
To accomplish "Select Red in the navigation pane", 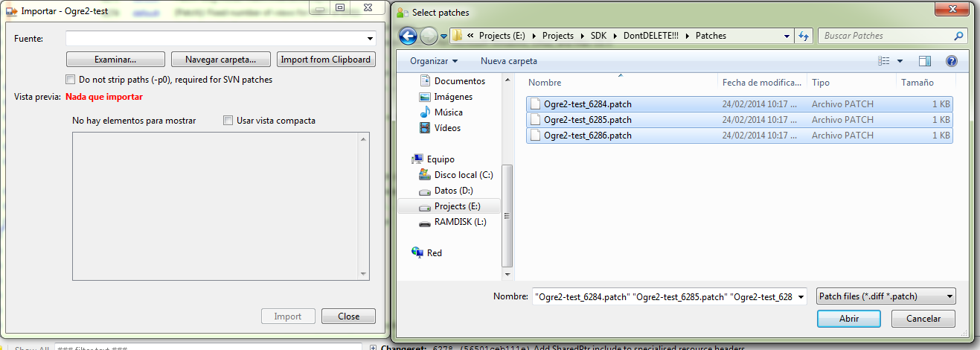I will (435, 253).
